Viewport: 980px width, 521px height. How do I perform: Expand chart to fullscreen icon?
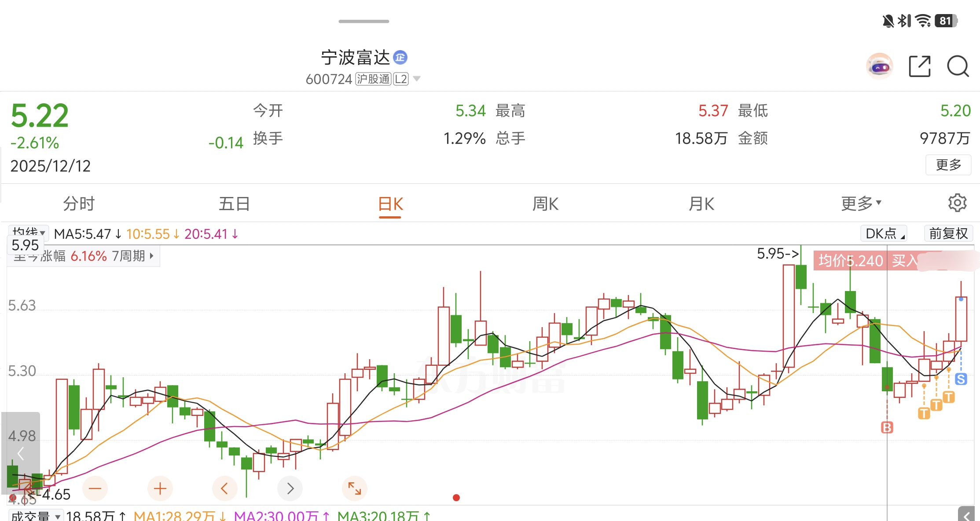coord(354,488)
